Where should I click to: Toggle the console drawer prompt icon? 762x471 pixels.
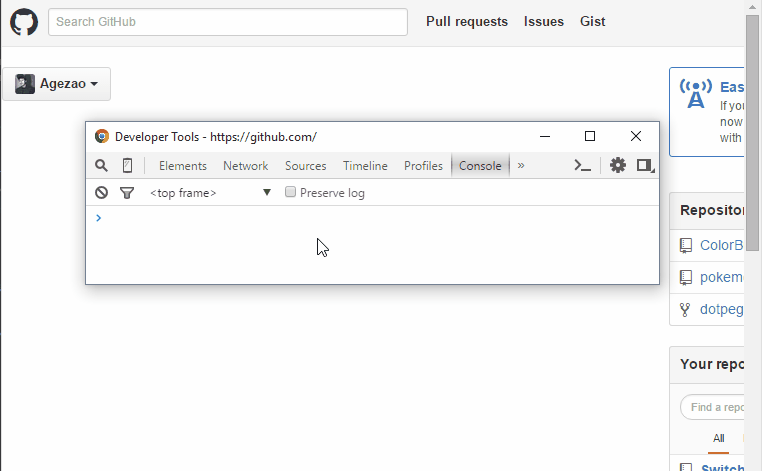pyautogui.click(x=582, y=166)
